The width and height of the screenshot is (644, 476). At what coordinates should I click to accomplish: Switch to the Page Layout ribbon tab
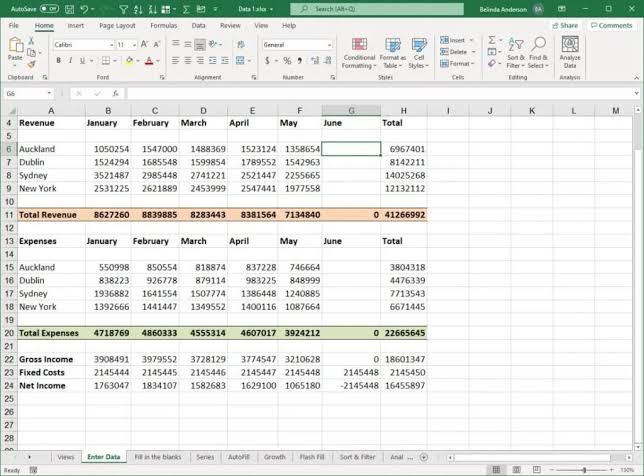coord(117,25)
